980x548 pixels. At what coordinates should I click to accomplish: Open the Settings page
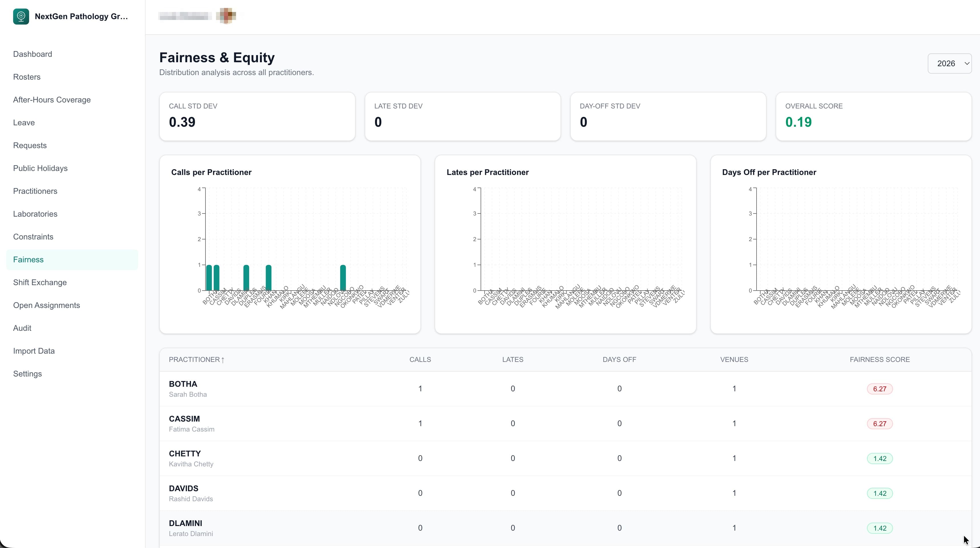(x=27, y=373)
